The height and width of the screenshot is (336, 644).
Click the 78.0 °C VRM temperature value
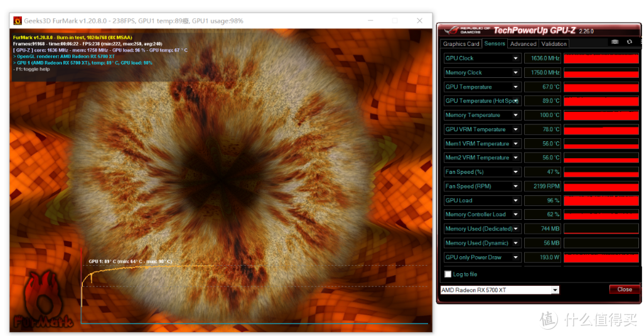pos(543,129)
